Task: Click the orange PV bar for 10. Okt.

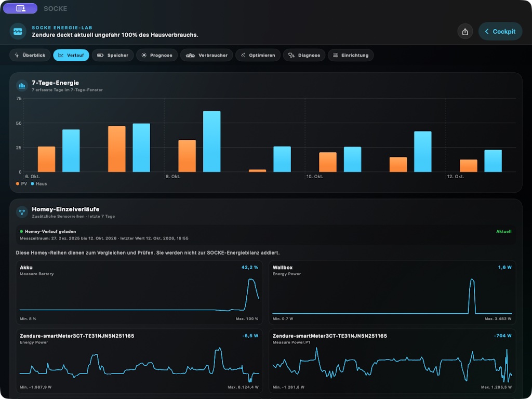Action: point(328,162)
